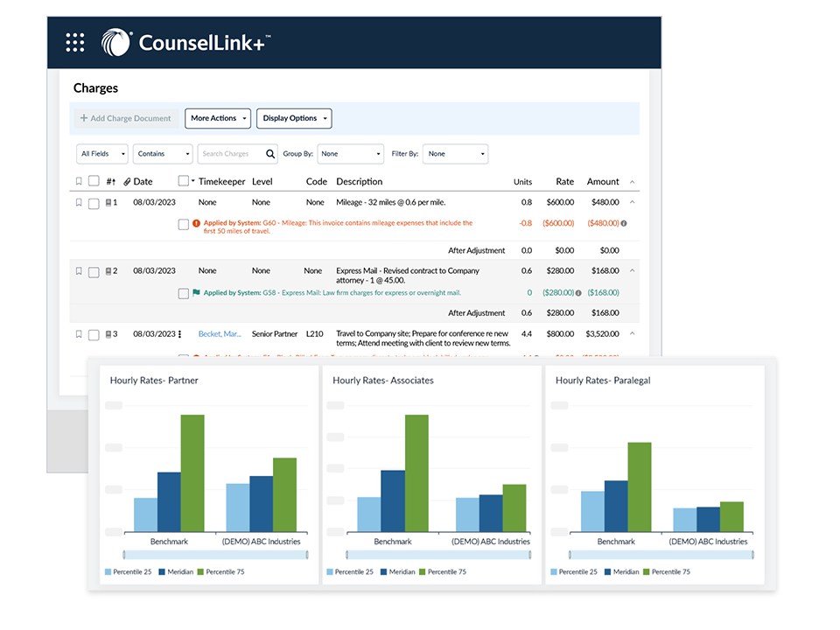Open the kebab menu on charge row 3
This screenshot has height=630, width=840.
coord(180,334)
